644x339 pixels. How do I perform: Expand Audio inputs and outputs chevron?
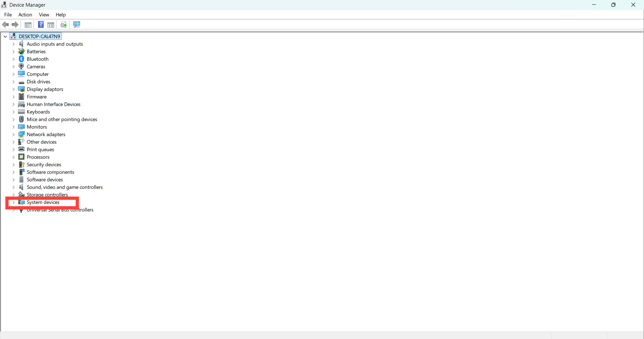(x=13, y=44)
